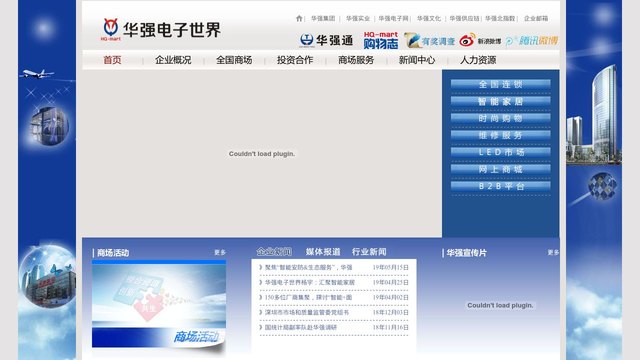Open the 华强北指数 top link
The height and width of the screenshot is (360, 640).
(x=500, y=18)
